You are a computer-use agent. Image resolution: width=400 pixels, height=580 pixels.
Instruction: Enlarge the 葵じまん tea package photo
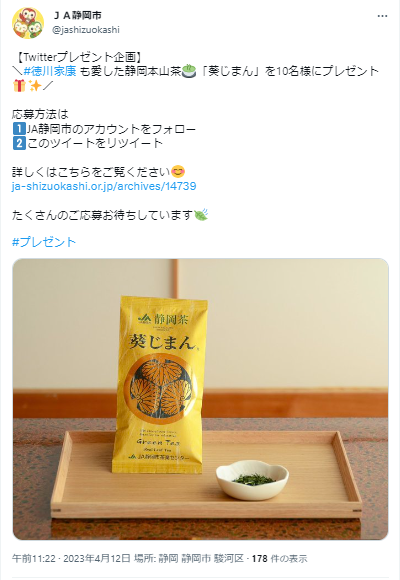(201, 399)
